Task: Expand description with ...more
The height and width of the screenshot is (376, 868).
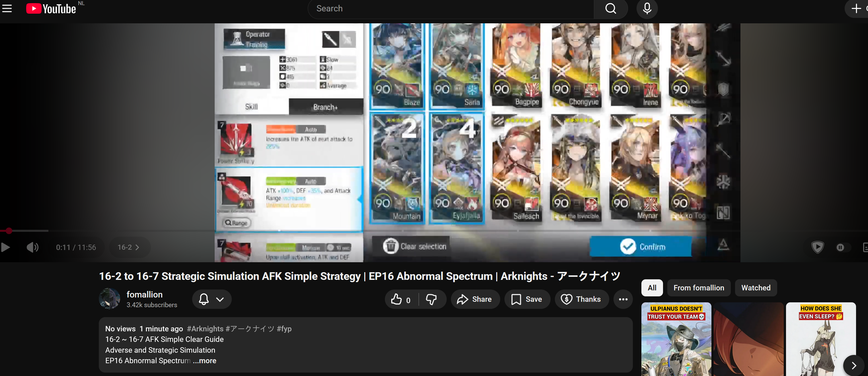Action: (204, 361)
